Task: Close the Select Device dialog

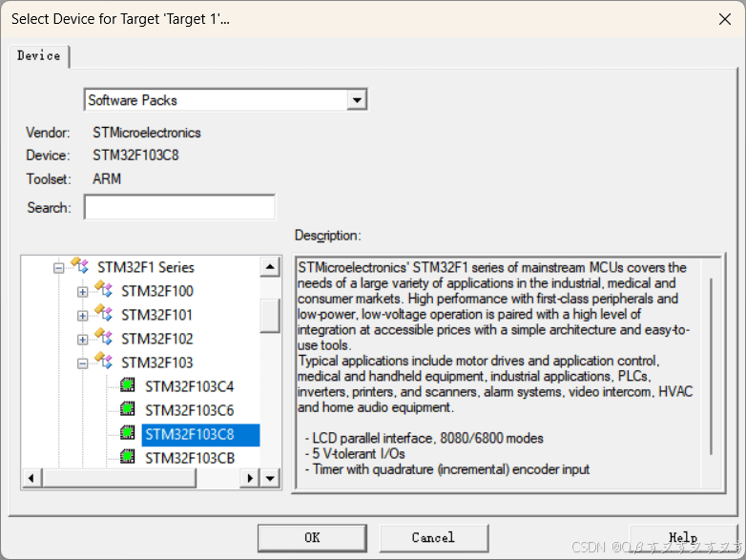Action: coord(725,19)
